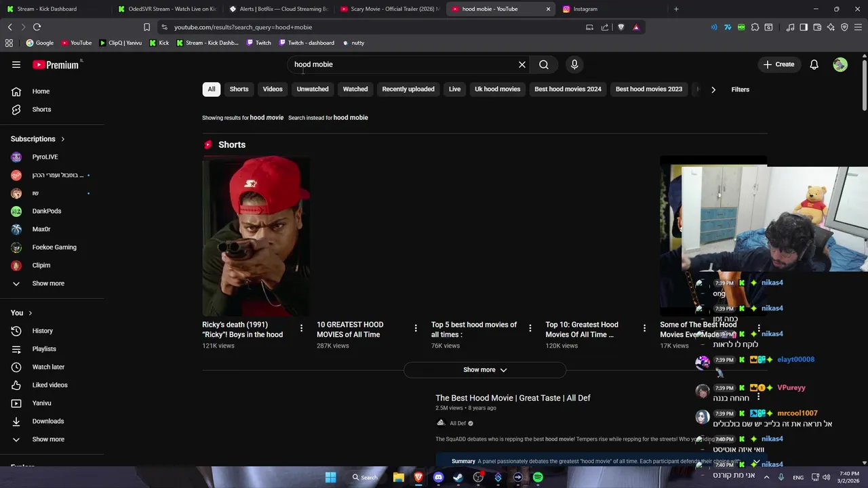The height and width of the screenshot is (488, 868).
Task: Bookmark this page with the bookmark icon
Action: (x=146, y=27)
